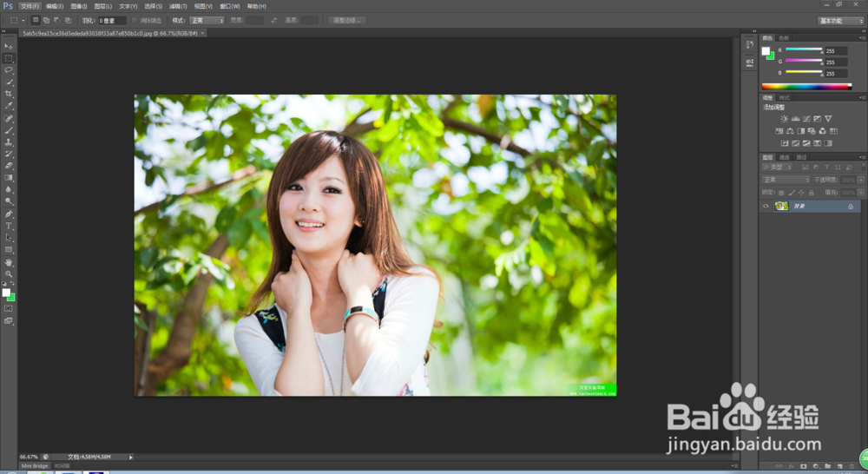
Task: Hide the 背景 layer with eye icon
Action: [766, 206]
